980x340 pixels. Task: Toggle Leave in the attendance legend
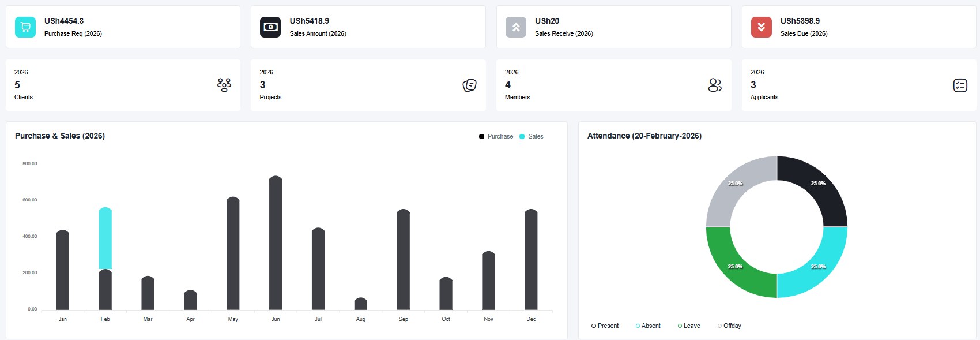pos(689,326)
